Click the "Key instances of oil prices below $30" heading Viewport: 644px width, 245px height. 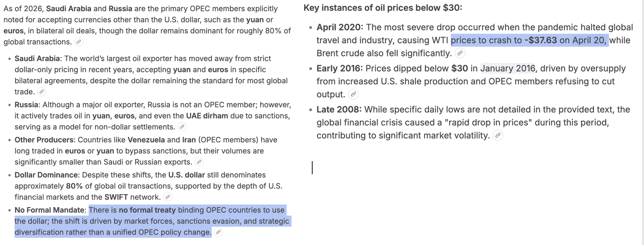(383, 8)
